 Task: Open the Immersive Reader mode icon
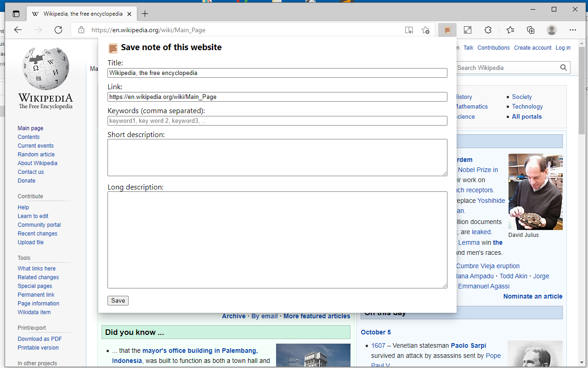pos(409,29)
